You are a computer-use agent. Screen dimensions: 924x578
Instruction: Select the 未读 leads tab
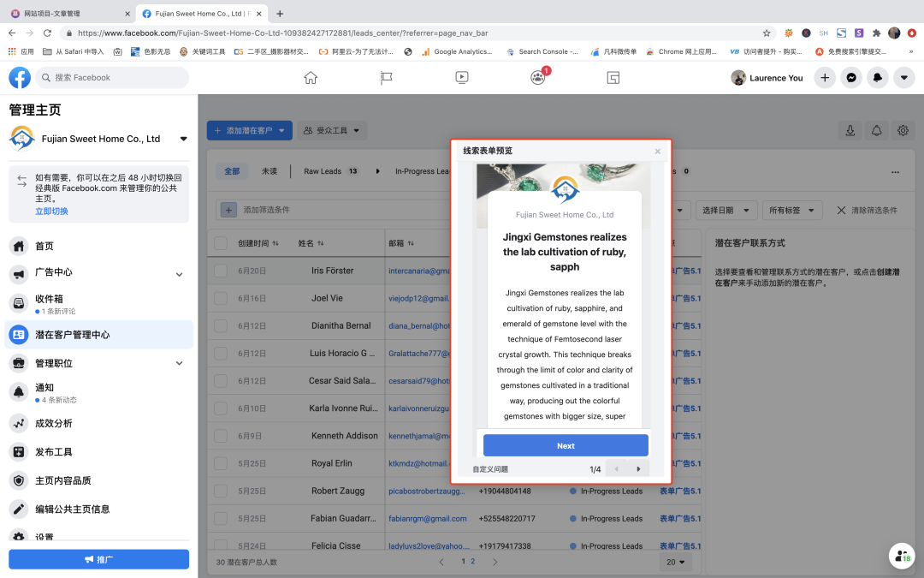coord(269,171)
